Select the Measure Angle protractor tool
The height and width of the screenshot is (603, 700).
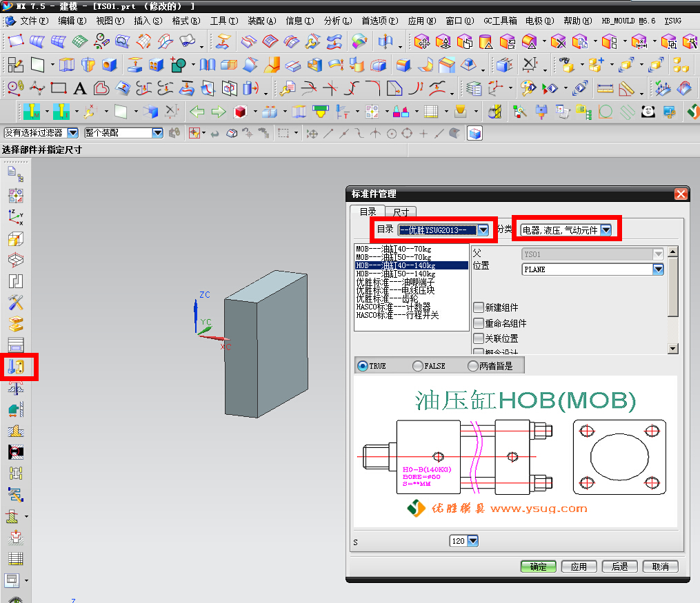tap(626, 88)
